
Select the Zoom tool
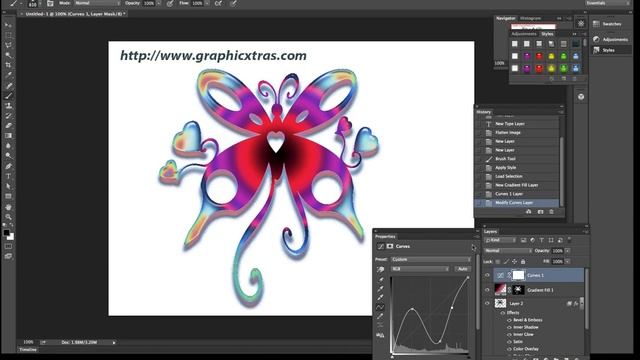click(x=8, y=217)
